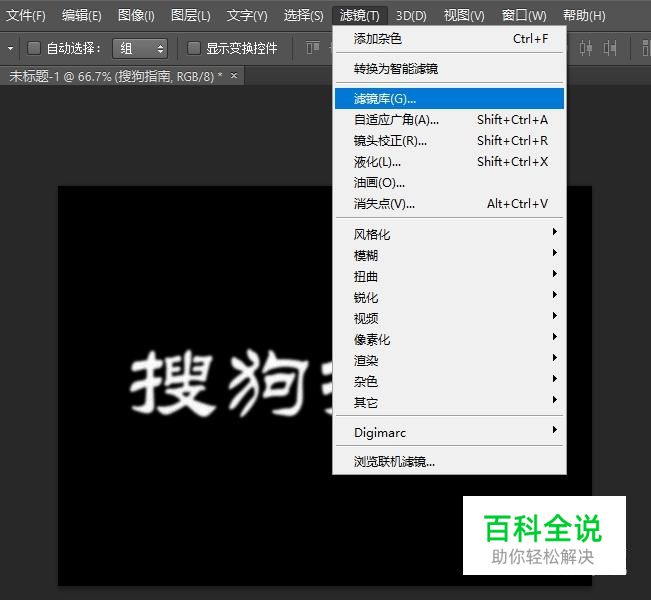Expand the 其它 submenu
The height and width of the screenshot is (600, 651).
pyautogui.click(x=450, y=402)
